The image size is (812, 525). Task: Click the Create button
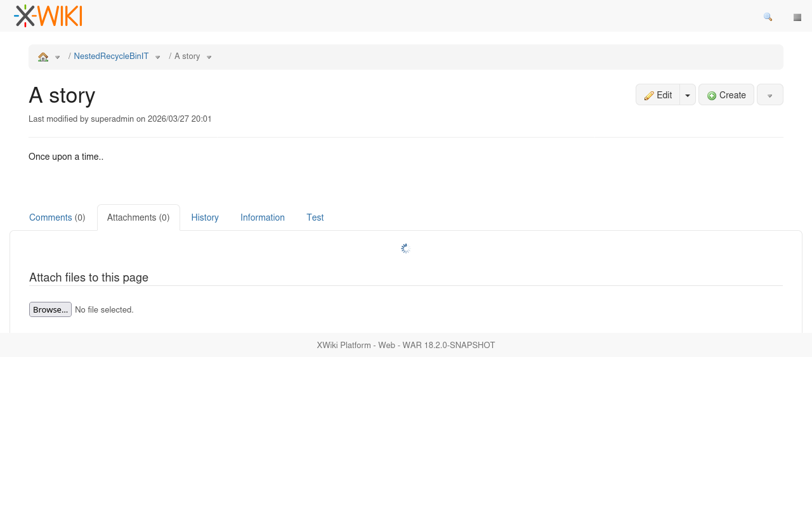[x=726, y=95]
